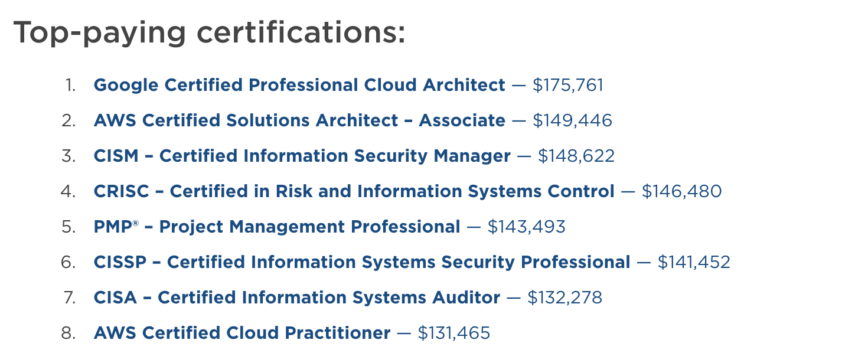Click the $175,761 salary figure
The height and width of the screenshot is (353, 868).
tap(568, 86)
